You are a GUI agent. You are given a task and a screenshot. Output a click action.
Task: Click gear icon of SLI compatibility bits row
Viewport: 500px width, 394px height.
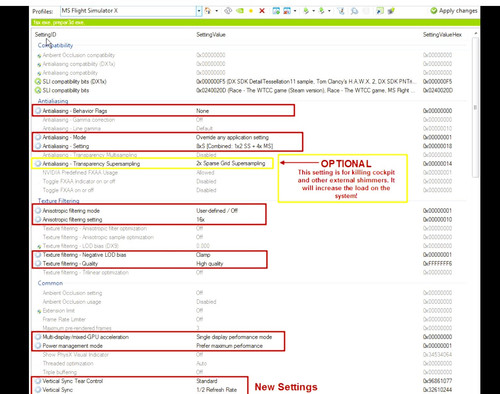[38, 90]
